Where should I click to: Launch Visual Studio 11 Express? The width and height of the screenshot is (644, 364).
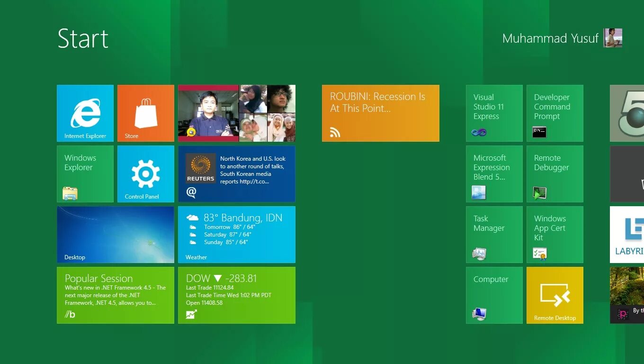[x=494, y=113]
